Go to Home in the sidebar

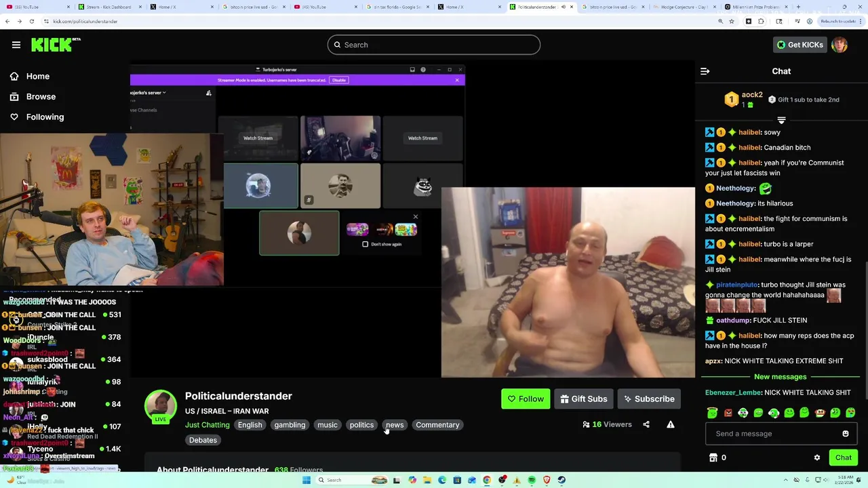pos(30,77)
